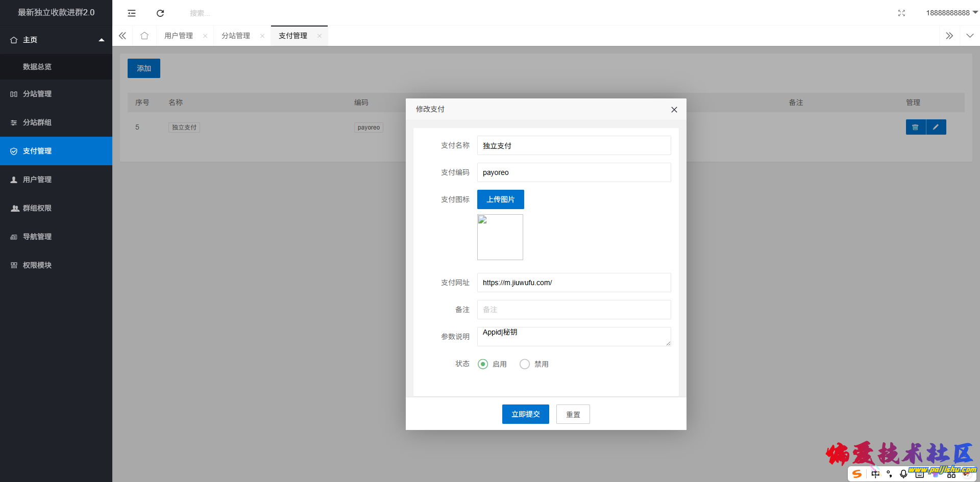
Task: Select the 禁用 radio button
Action: click(525, 364)
